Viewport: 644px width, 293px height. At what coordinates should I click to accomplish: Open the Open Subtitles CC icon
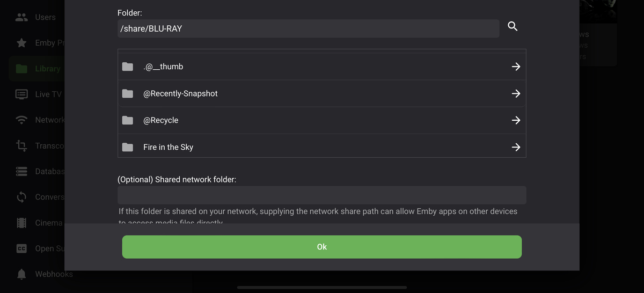pos(21,248)
